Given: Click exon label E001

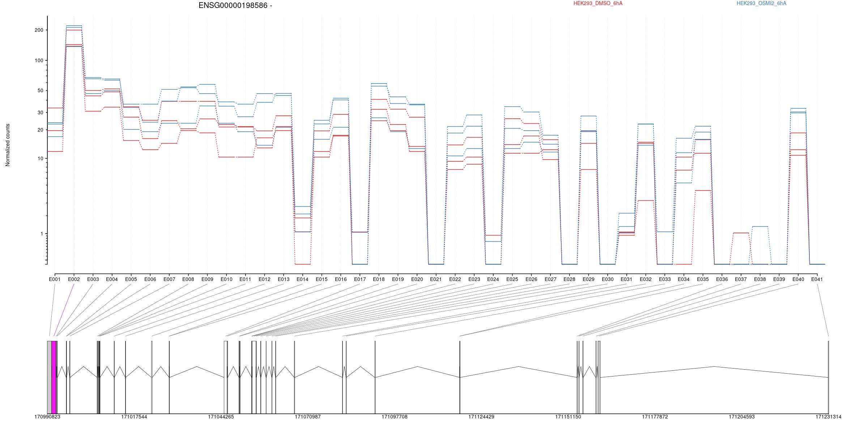Looking at the screenshot, I should click(55, 280).
